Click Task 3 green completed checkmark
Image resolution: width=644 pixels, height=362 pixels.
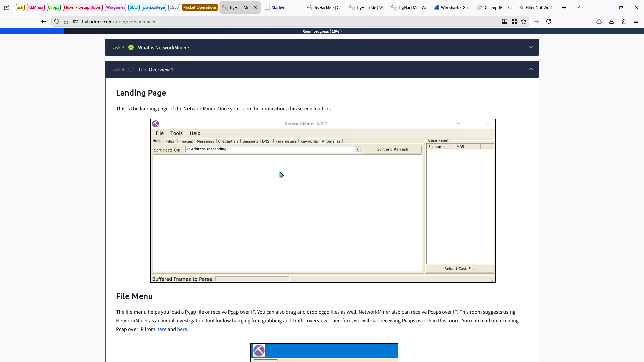point(131,47)
